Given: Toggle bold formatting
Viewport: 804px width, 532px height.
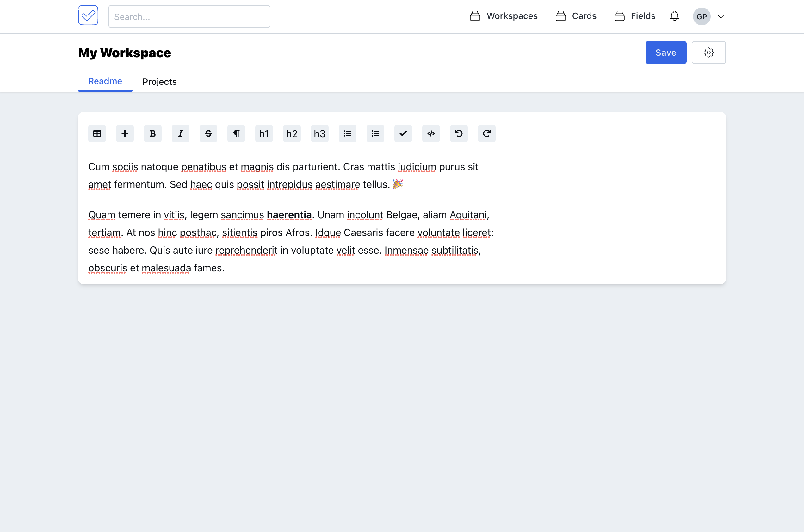Looking at the screenshot, I should coord(153,133).
